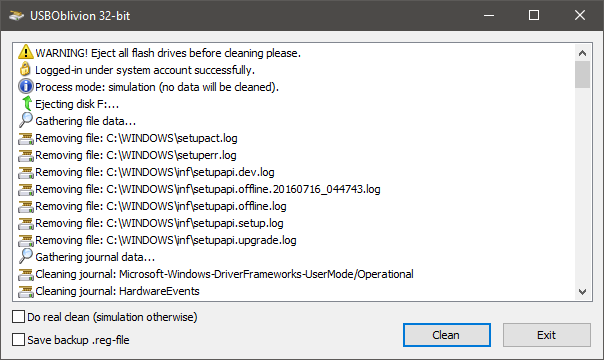The image size is (604, 360).
Task: Click drive icon beside setupapi.setup.log line
Action: point(26,223)
